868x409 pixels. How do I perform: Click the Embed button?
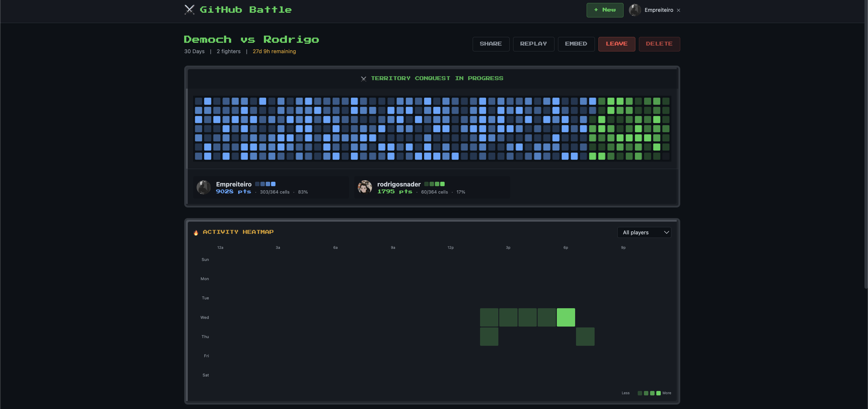click(576, 44)
